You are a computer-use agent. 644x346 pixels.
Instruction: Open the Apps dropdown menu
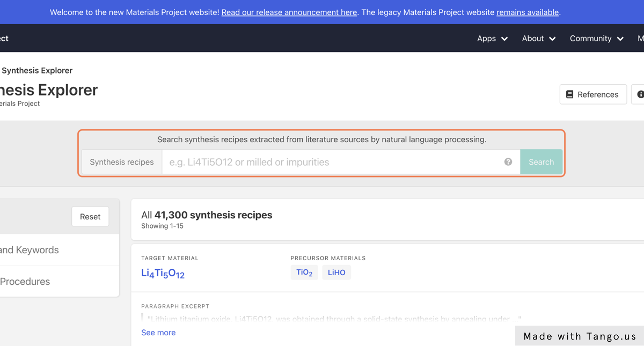point(492,38)
